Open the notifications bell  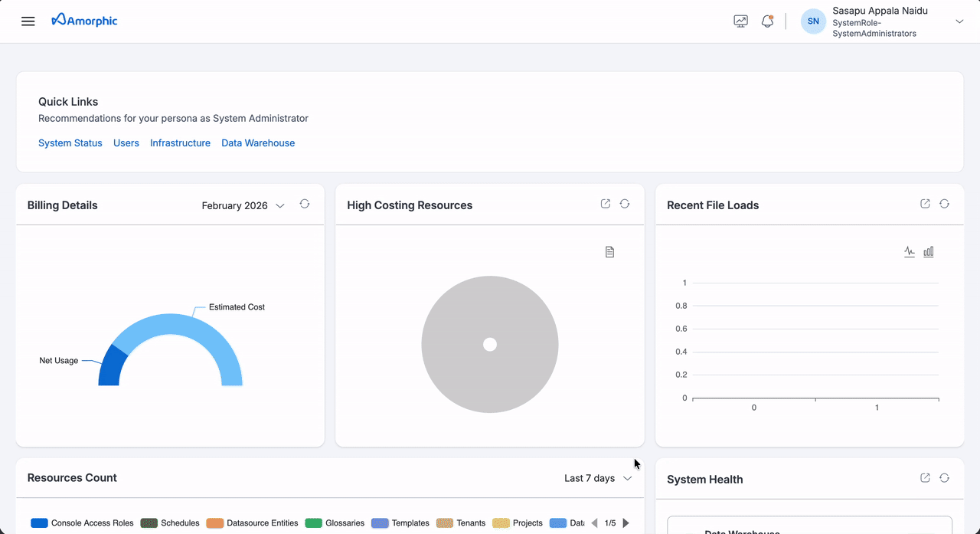pos(767,21)
